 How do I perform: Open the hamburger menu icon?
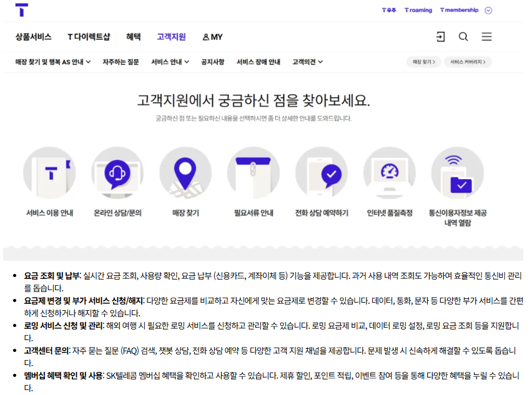[486, 37]
